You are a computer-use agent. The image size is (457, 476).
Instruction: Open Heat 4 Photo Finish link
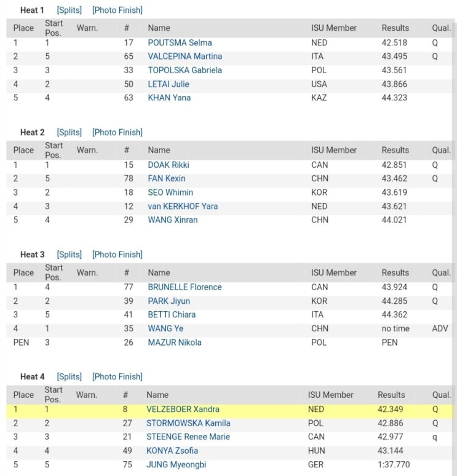[x=117, y=377]
